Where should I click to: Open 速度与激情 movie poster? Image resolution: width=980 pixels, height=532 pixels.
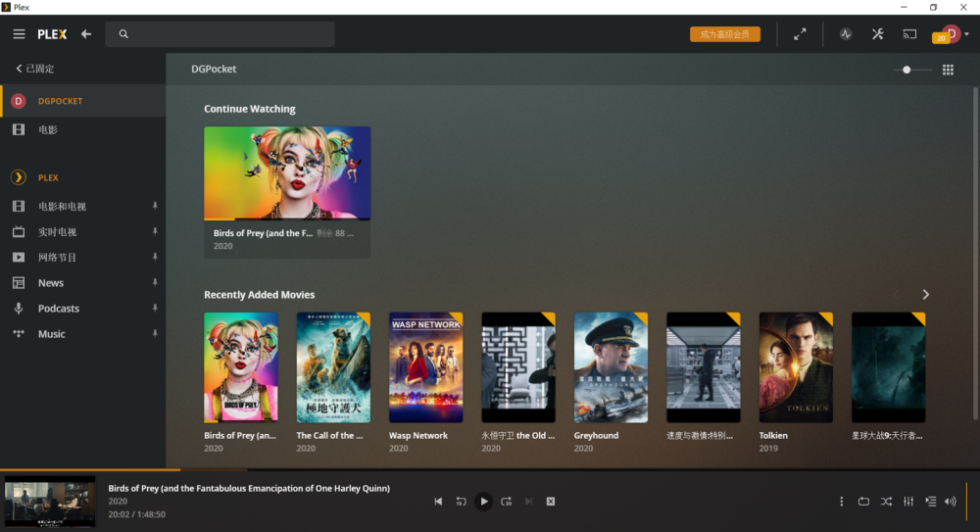(x=703, y=367)
